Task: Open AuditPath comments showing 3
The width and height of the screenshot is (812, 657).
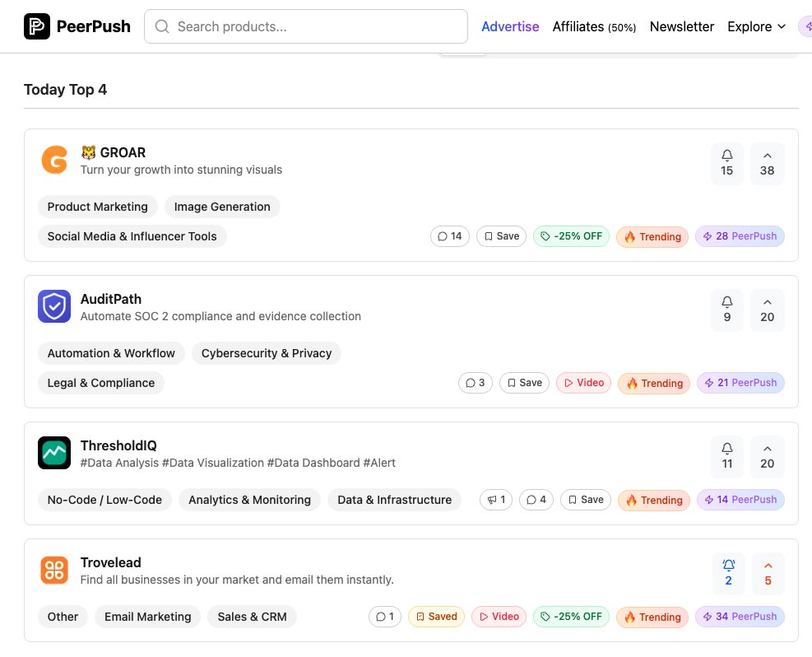Action: pos(476,383)
